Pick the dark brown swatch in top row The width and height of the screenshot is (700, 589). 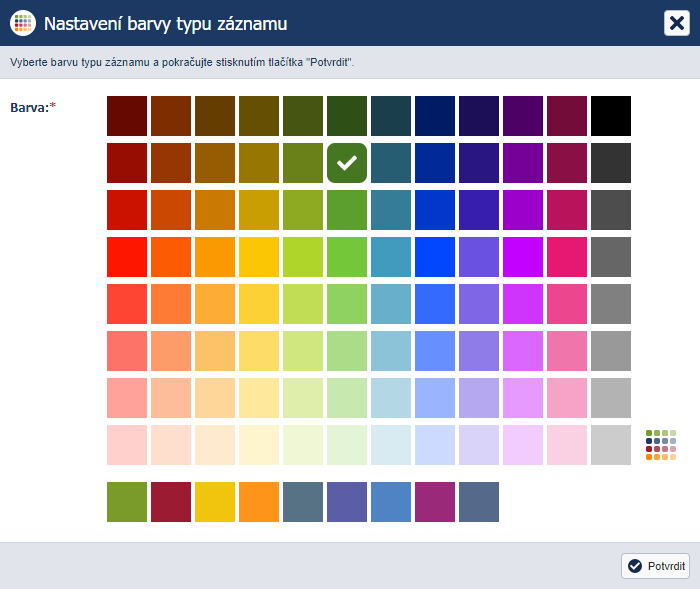[215, 116]
